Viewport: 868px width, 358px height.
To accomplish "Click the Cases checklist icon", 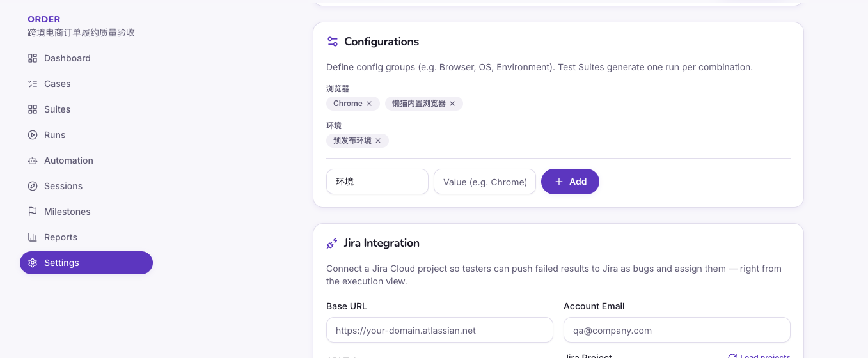I will coord(33,84).
